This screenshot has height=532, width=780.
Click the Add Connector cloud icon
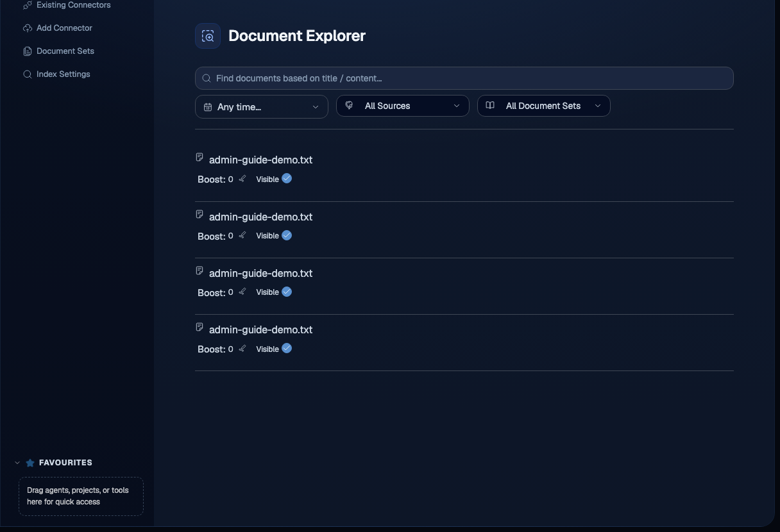(28, 28)
